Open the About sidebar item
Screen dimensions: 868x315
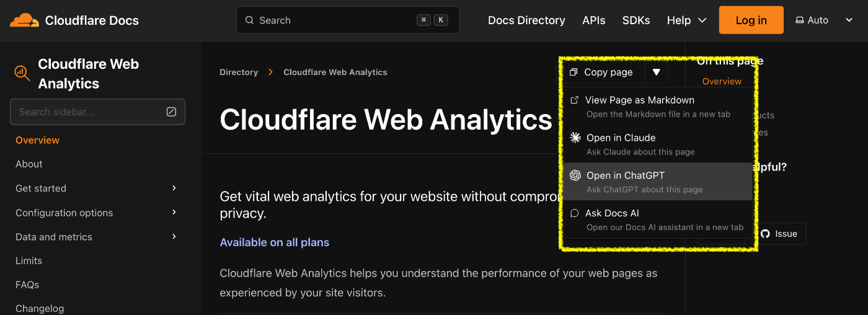[x=29, y=164]
